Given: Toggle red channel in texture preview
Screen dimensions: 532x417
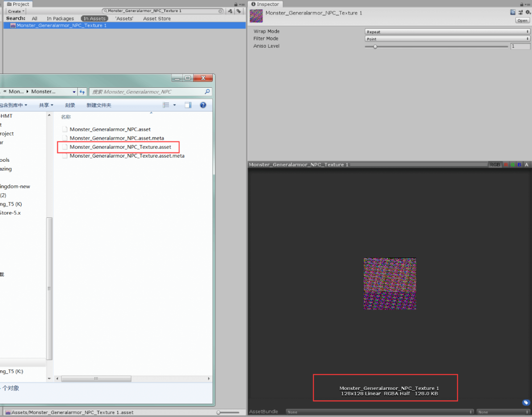Looking at the screenshot, I should (x=506, y=165).
